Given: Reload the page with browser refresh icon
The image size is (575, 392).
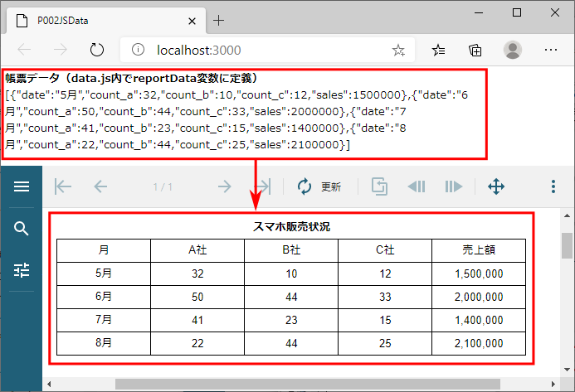Looking at the screenshot, I should click(x=97, y=50).
